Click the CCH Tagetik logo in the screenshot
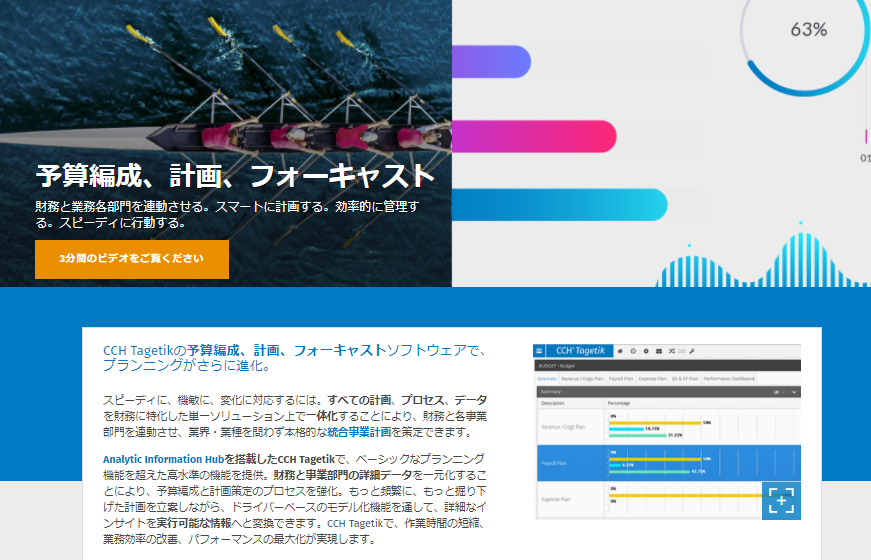Screen dimensions: 871x560 coord(580,351)
